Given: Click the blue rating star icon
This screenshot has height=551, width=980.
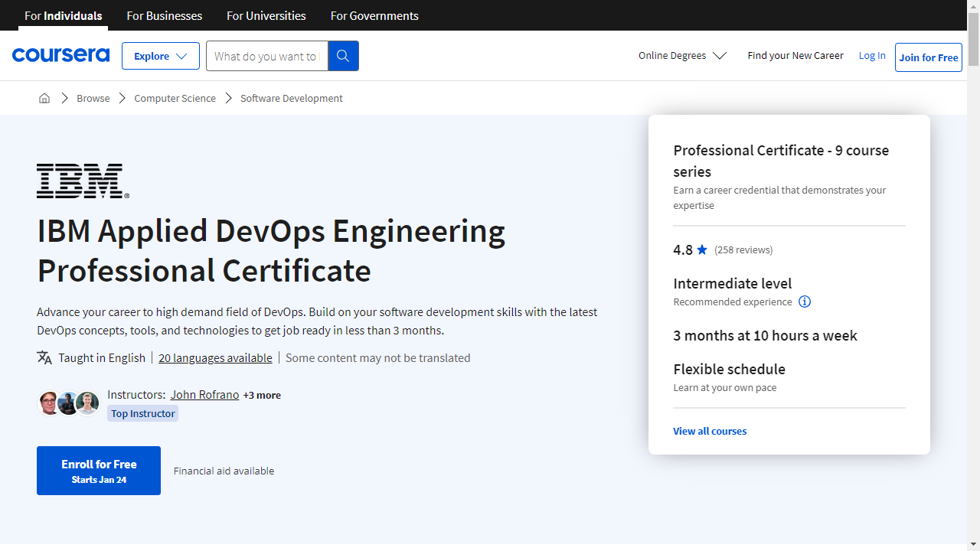Looking at the screenshot, I should coord(702,249).
